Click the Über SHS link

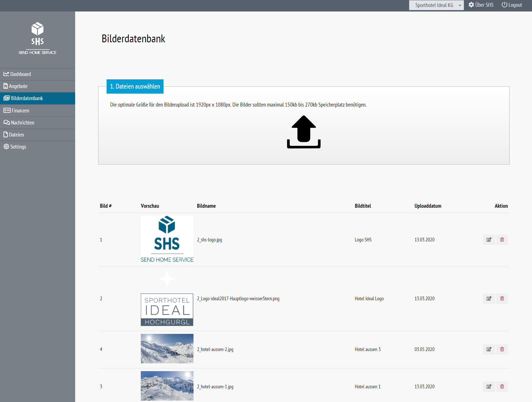[481, 5]
